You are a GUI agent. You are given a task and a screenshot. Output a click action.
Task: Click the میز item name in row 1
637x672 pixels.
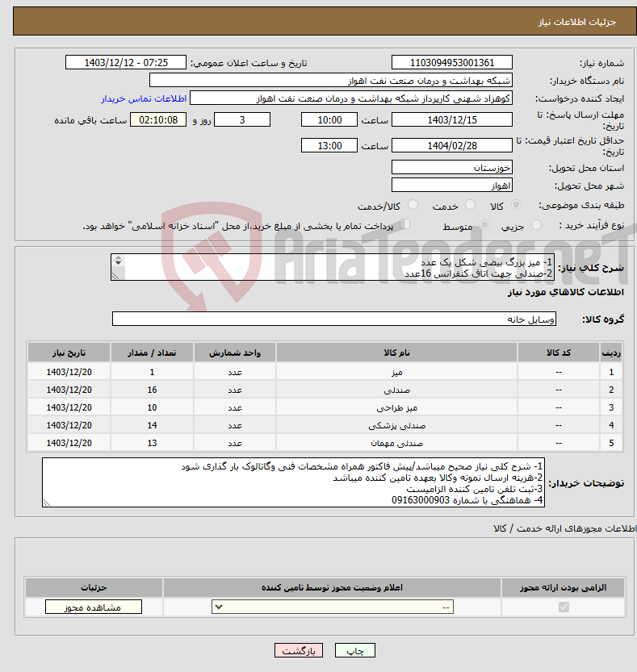396,373
